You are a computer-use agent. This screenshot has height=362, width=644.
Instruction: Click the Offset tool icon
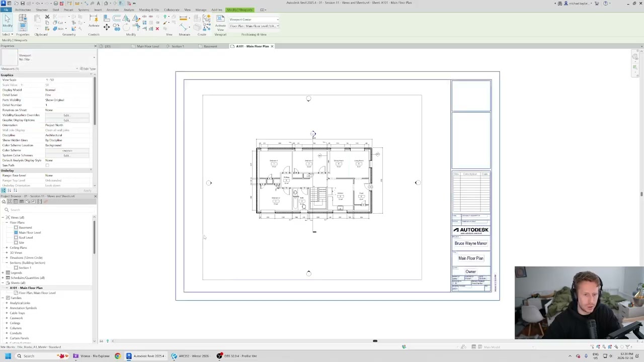(117, 18)
